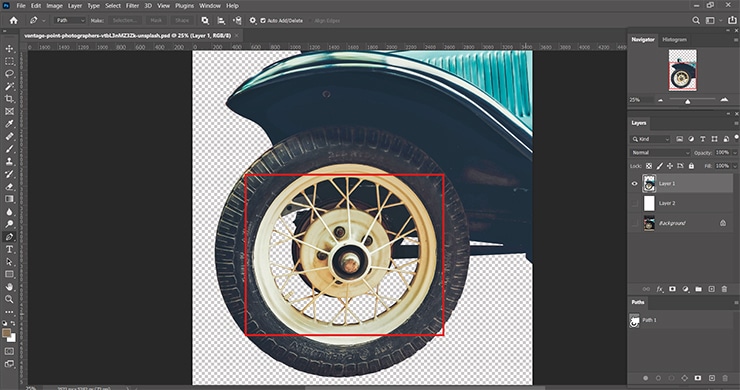The height and width of the screenshot is (390, 740).
Task: Open the Plugins menu
Action: 184,6
